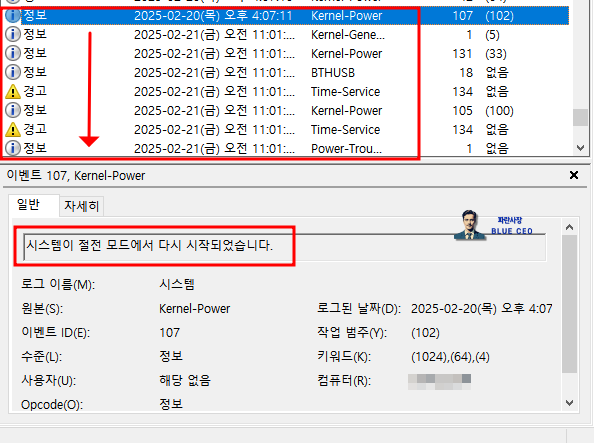Click up arrow of details pane scrollbar

click(x=569, y=227)
